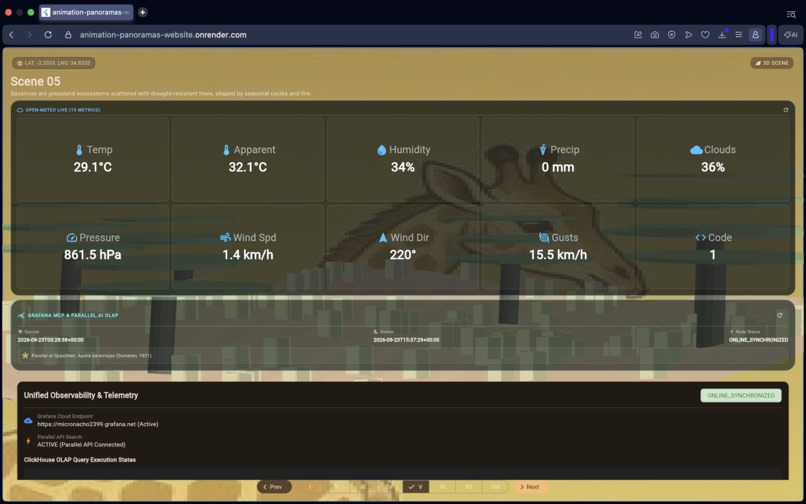Select scene V in the scene selector

416,487
